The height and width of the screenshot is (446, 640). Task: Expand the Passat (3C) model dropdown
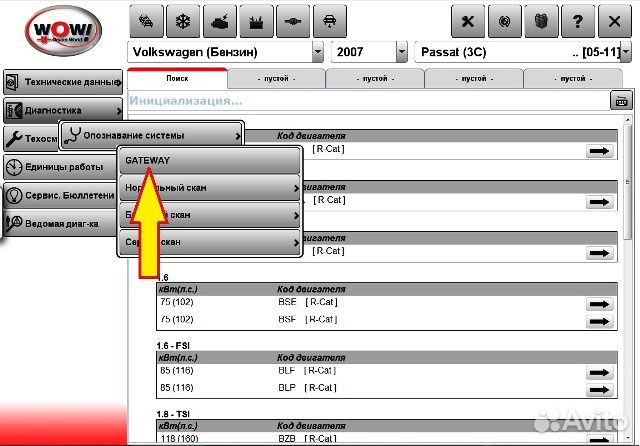[x=628, y=51]
